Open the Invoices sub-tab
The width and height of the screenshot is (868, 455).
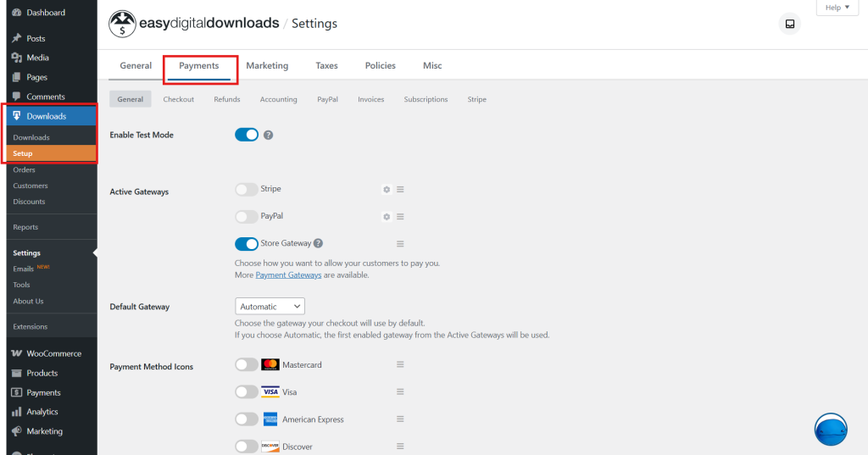coord(371,99)
